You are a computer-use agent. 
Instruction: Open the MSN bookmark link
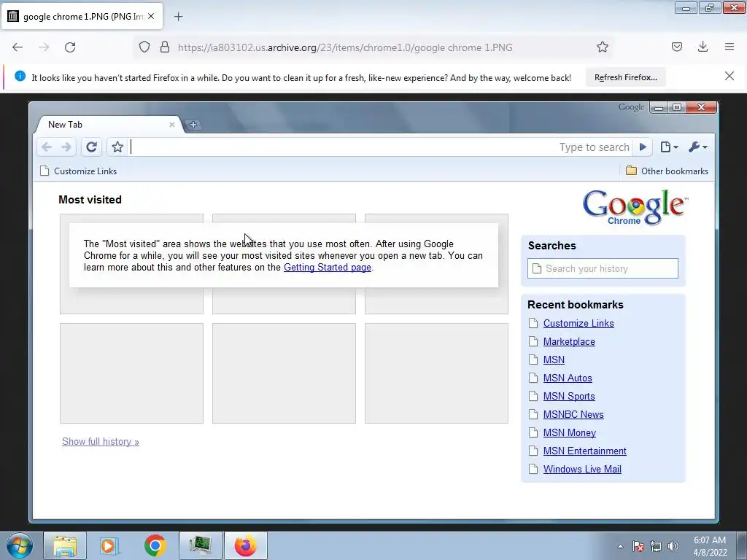click(554, 360)
